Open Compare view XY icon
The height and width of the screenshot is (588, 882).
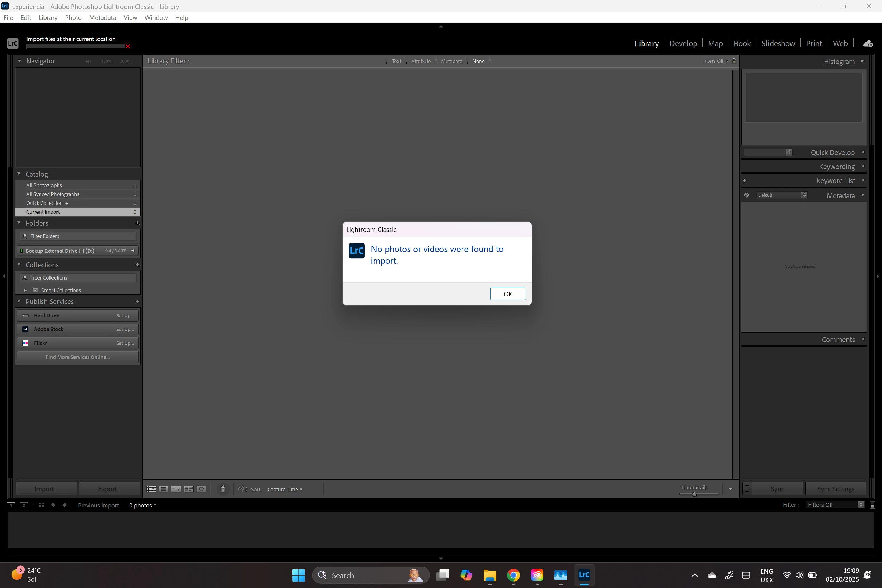(176, 489)
